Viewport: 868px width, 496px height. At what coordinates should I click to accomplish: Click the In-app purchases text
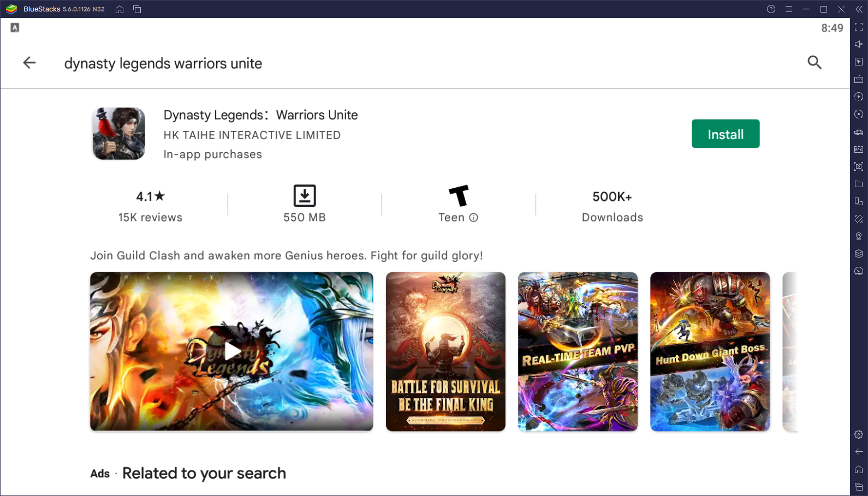tap(213, 154)
